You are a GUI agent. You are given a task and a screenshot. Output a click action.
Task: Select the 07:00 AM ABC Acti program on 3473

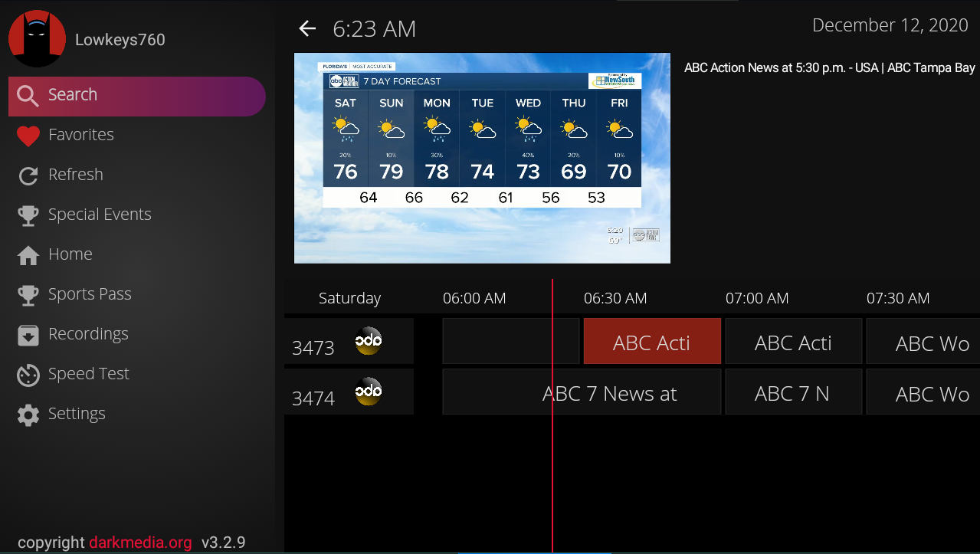pos(793,342)
